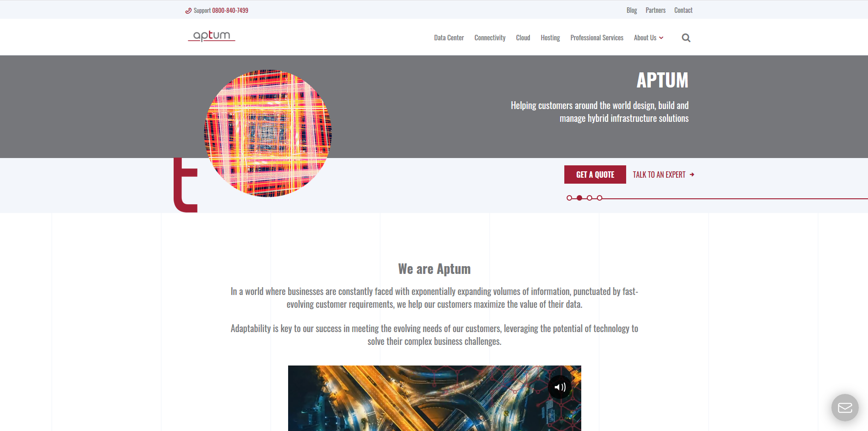This screenshot has width=868, height=431.
Task: Click the support phone icon
Action: 188,11
